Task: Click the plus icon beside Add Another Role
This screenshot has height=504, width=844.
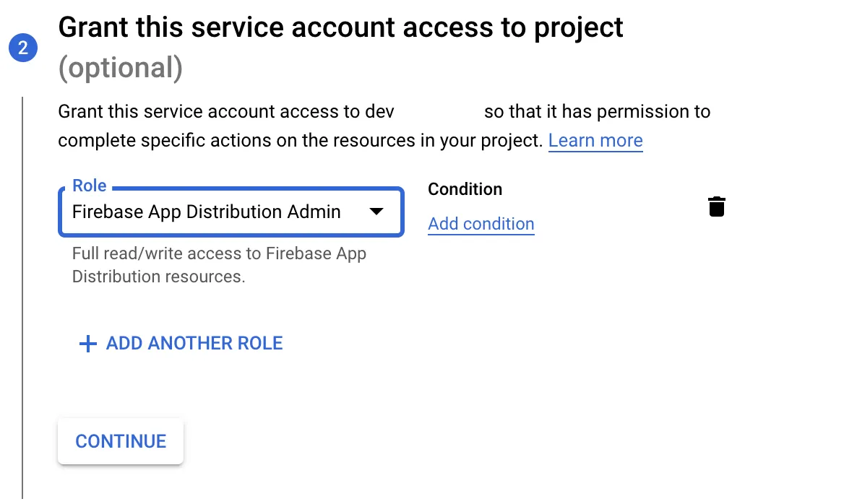Action: (87, 344)
